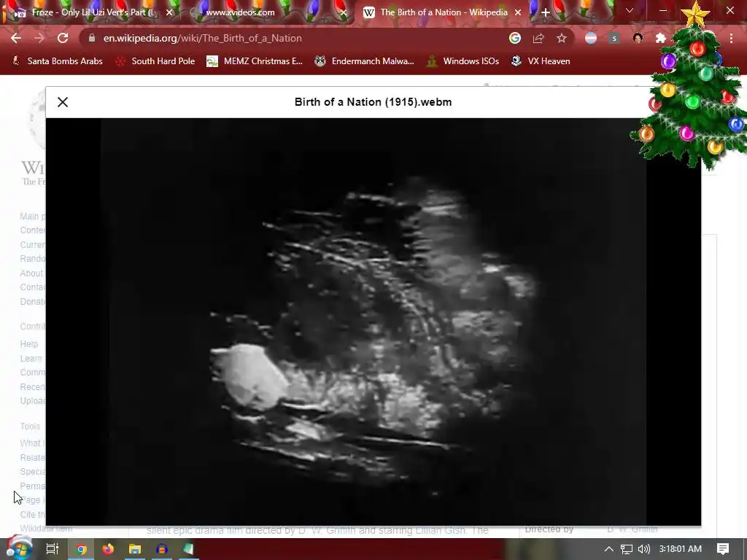Show hidden system tray icons
This screenshot has height=560, width=747.
pyautogui.click(x=609, y=549)
